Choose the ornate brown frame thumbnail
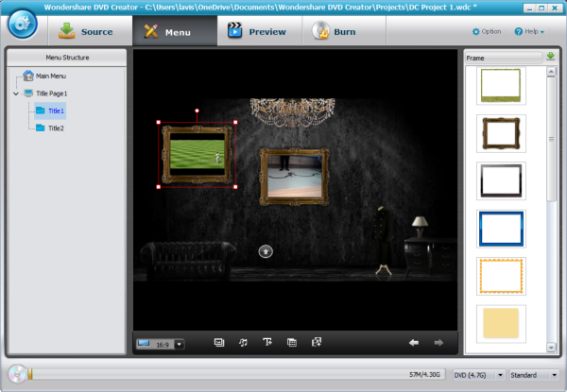Viewport: 567px width, 392px height. [501, 133]
